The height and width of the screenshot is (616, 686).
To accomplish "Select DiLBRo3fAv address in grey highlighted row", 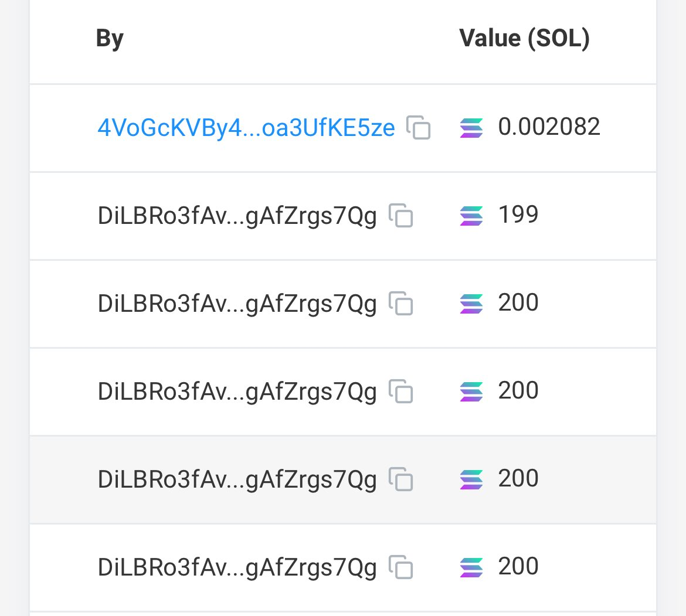I will (x=237, y=479).
